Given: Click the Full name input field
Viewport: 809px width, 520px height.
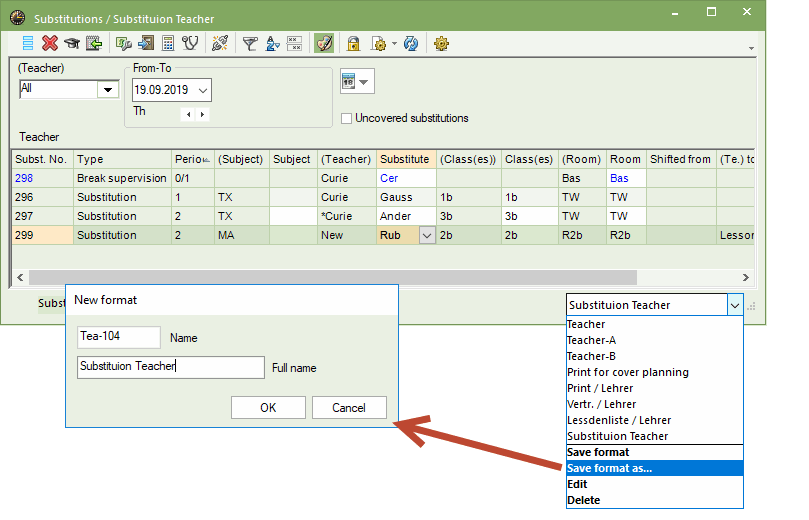Looking at the screenshot, I should tap(171, 367).
